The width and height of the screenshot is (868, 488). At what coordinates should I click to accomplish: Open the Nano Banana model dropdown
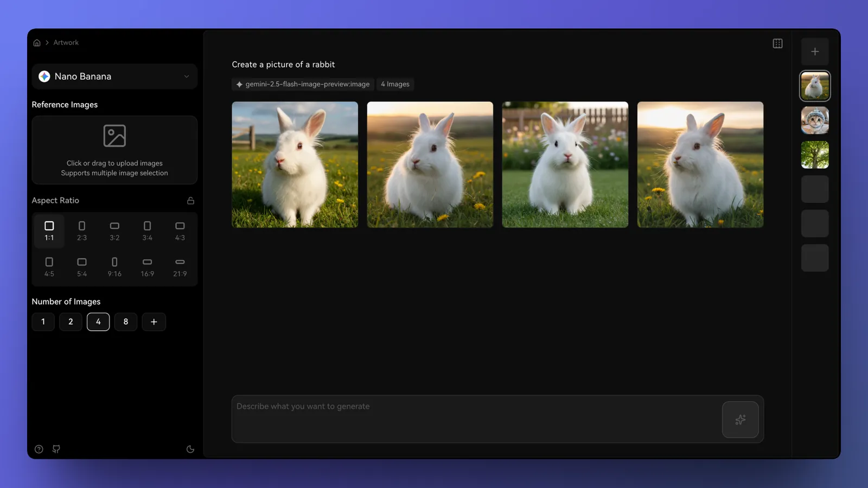pos(114,76)
